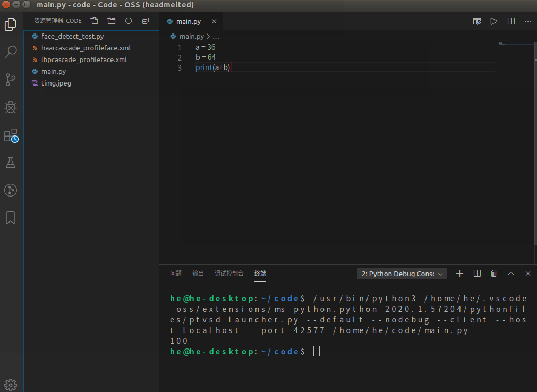Split the terminal panel
537x392 pixels.
click(x=477, y=273)
